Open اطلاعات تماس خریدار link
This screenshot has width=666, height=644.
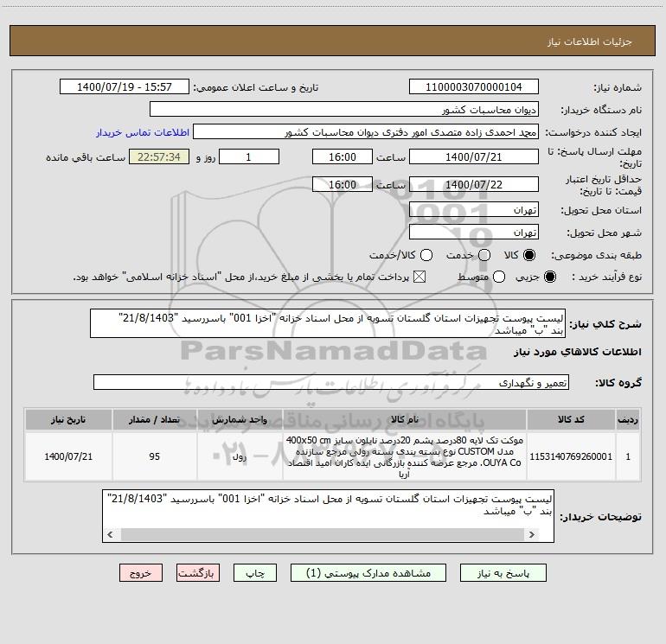click(x=143, y=132)
